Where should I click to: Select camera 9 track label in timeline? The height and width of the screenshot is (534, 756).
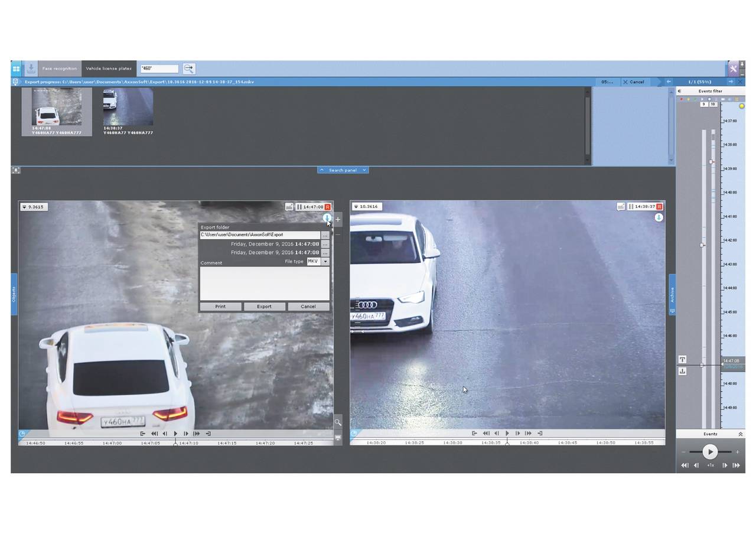pyautogui.click(x=704, y=105)
